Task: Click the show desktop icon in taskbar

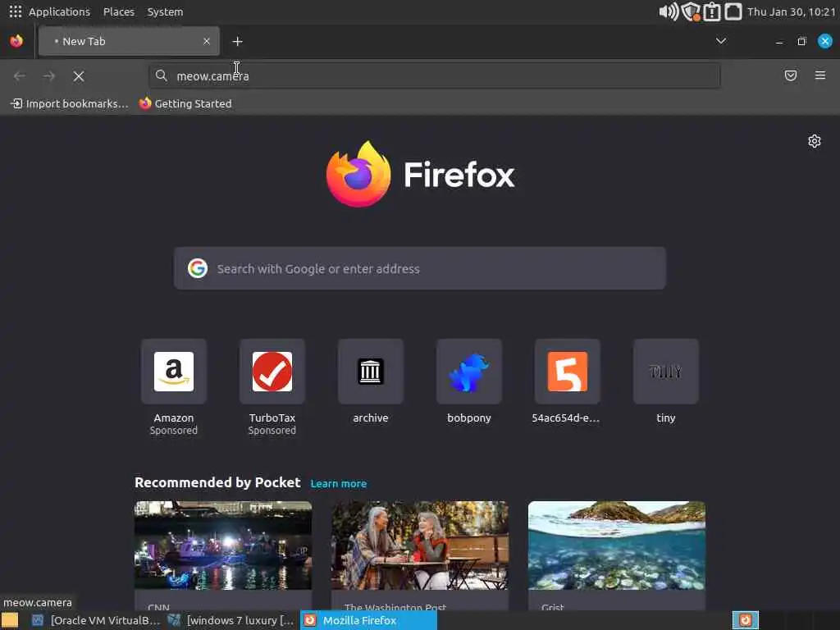Action: pyautogui.click(x=10, y=620)
